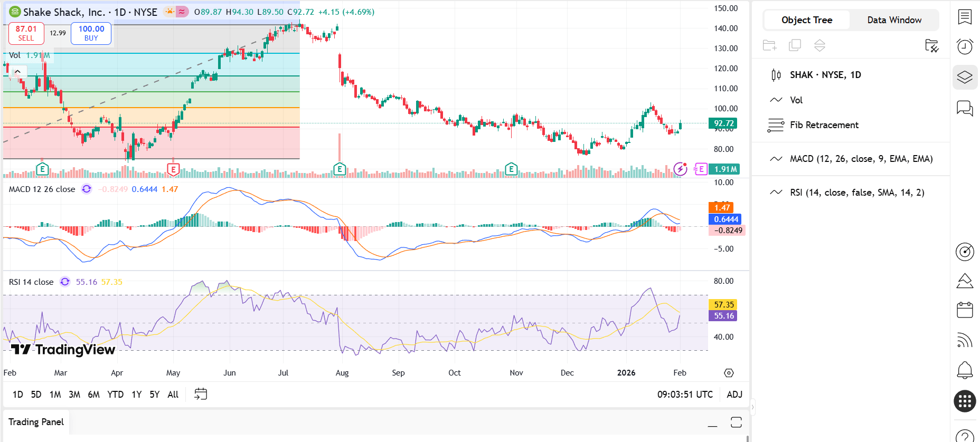Viewport: 980px width, 442px height.
Task: Open the watchlist panel icon
Action: coord(965,17)
